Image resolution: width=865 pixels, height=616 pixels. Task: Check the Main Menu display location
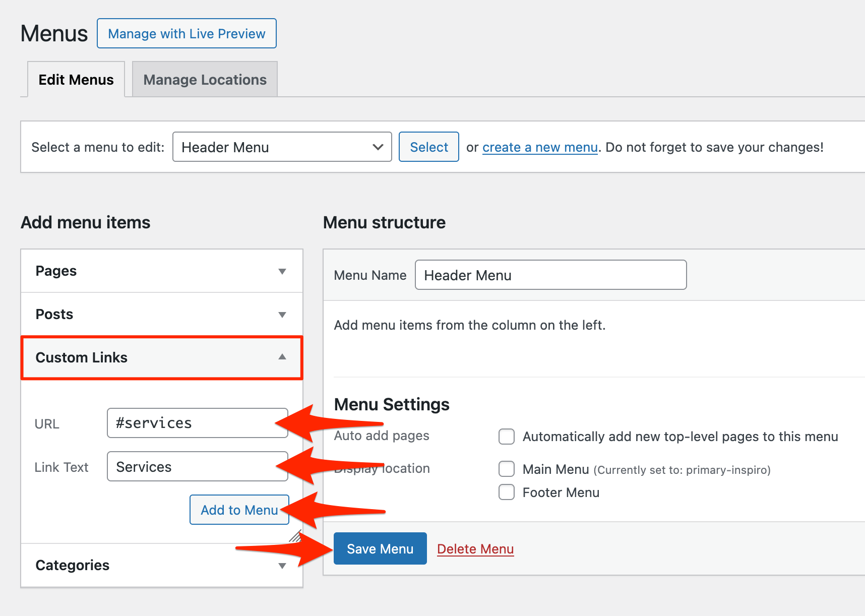click(x=507, y=469)
